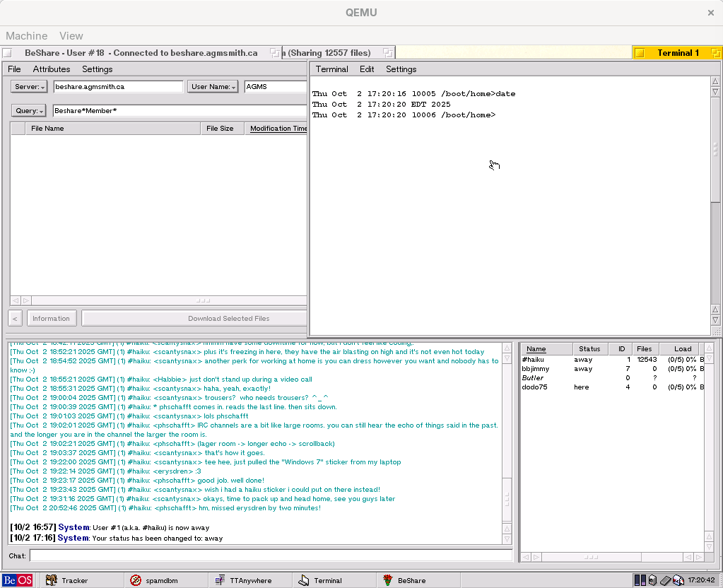
Task: Open the User Name dropdown
Action: tap(212, 87)
